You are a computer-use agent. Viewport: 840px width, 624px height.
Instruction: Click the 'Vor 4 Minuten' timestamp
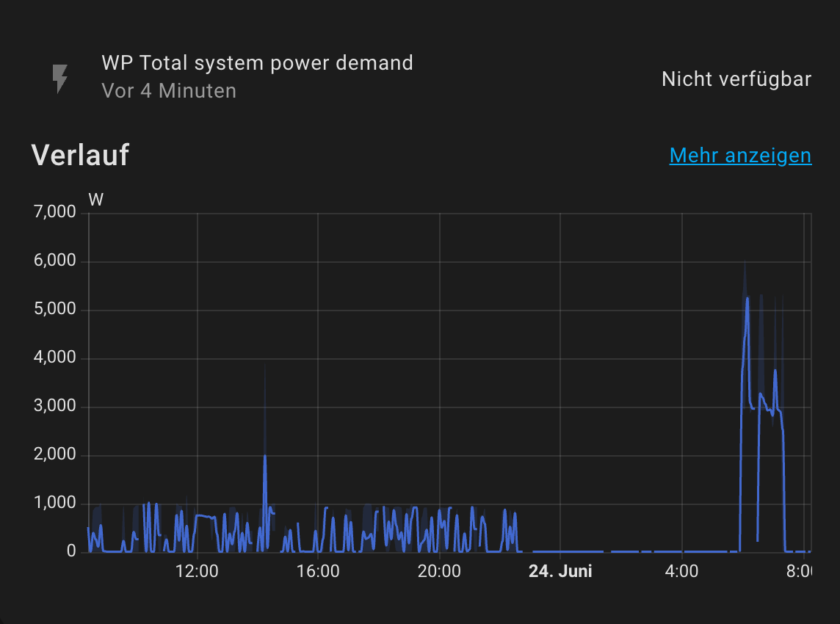[169, 90]
